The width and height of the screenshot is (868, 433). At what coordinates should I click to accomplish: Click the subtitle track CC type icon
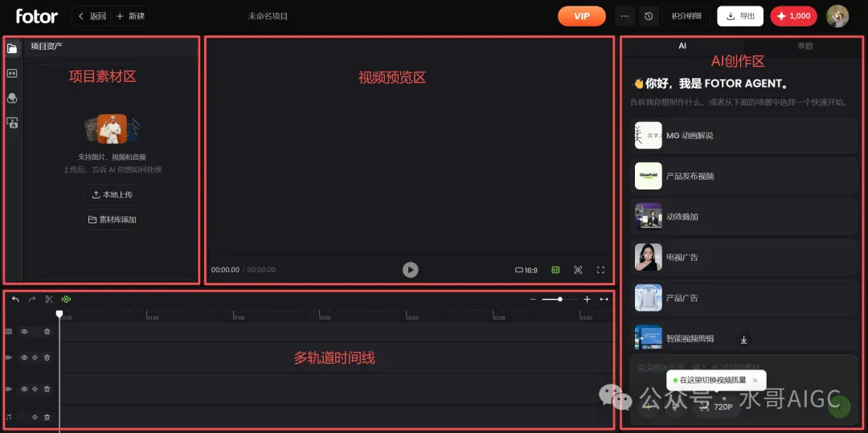(9, 331)
